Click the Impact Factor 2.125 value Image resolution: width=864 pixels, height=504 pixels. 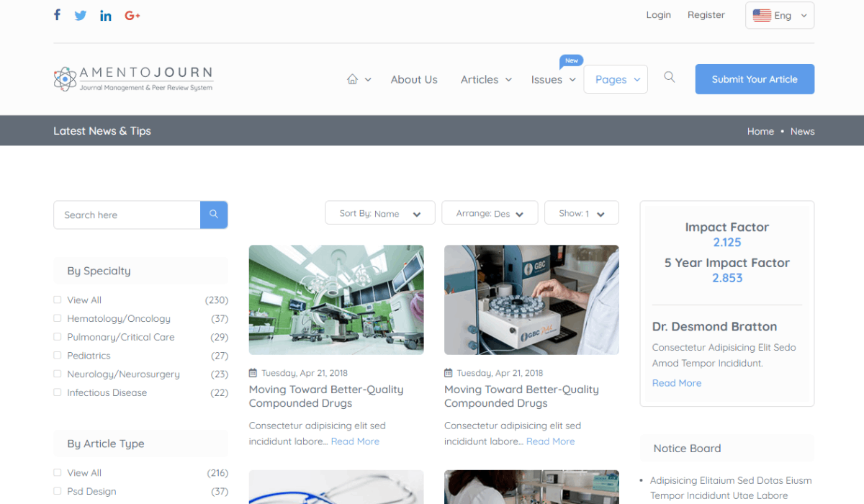(727, 242)
